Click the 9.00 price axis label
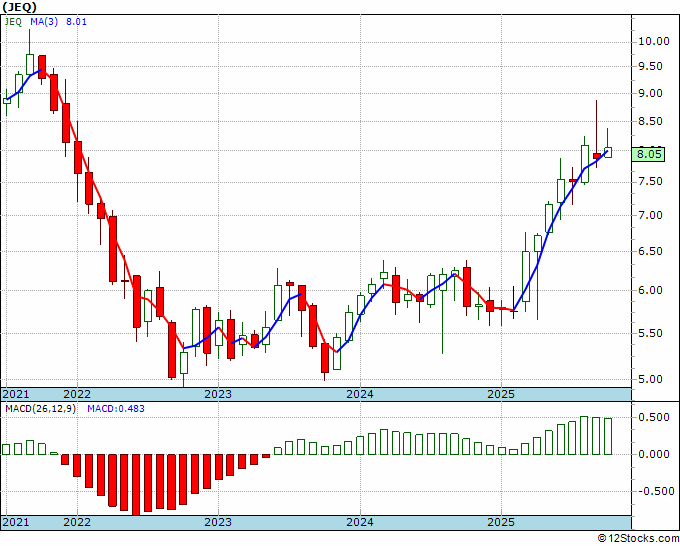The height and width of the screenshot is (546, 680). click(x=650, y=94)
